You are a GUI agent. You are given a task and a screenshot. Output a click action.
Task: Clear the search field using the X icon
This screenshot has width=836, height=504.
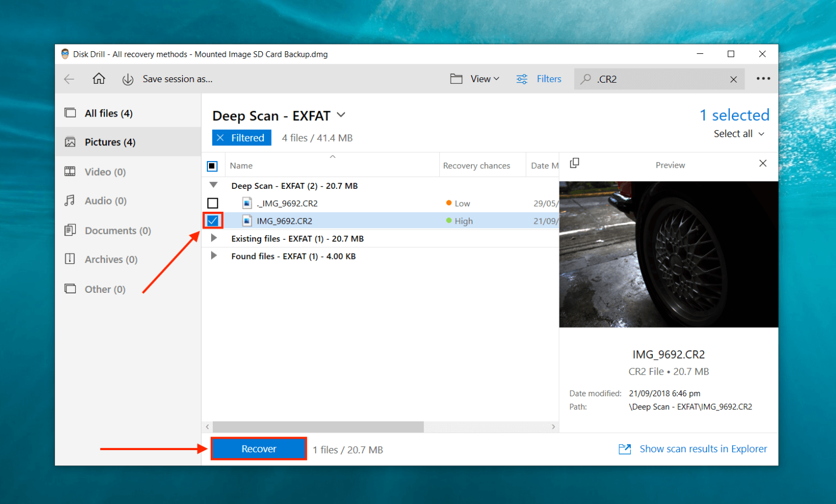pyautogui.click(x=733, y=79)
